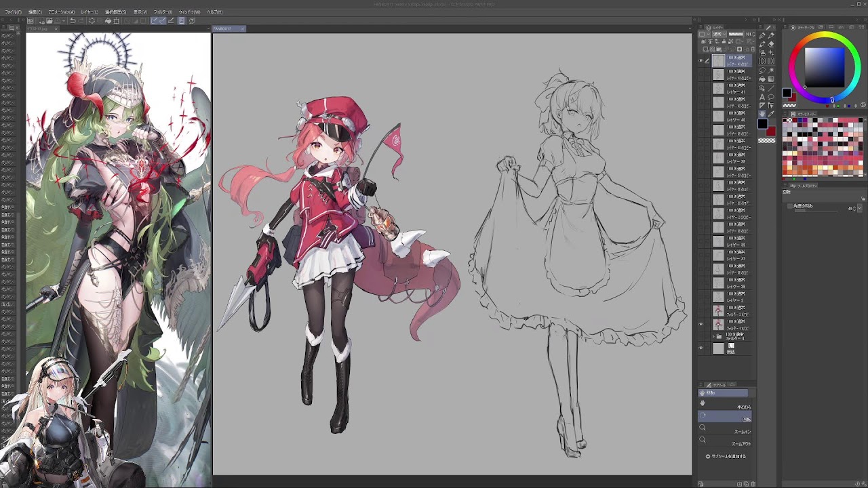
Task: Select the Balloon speech bubble tool
Action: tap(771, 97)
